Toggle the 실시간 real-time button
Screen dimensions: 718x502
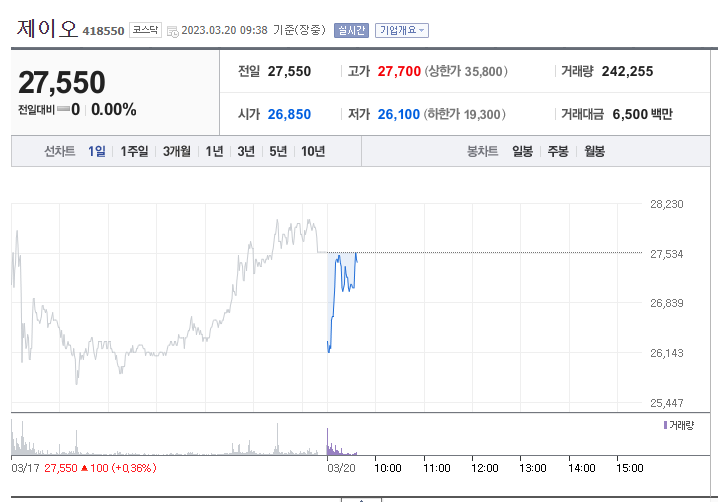click(351, 30)
